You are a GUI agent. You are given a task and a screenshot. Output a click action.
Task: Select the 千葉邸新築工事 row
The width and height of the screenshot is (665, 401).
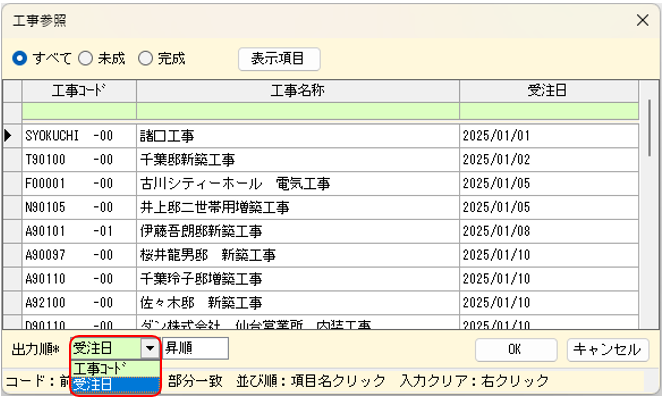(298, 158)
